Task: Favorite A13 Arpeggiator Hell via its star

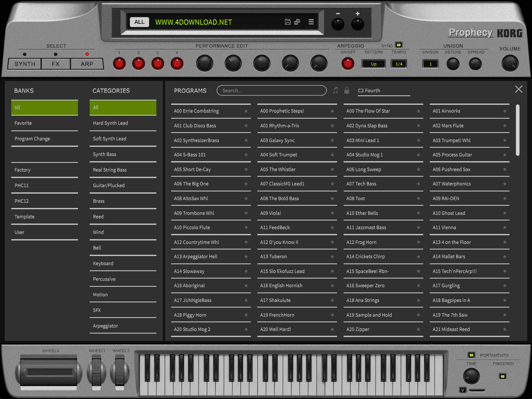Action: click(x=246, y=256)
